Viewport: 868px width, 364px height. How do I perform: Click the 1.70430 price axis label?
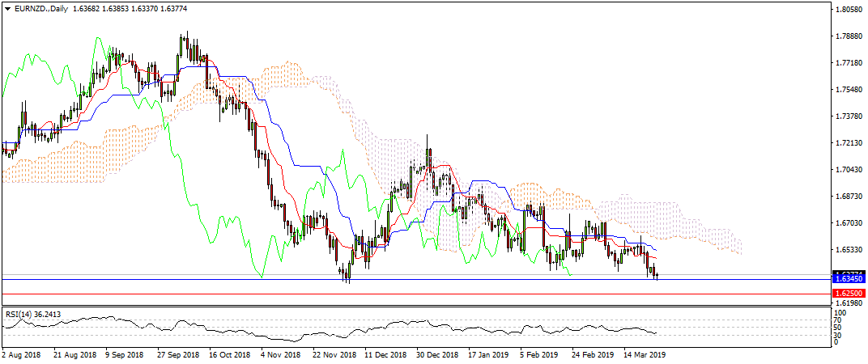coord(849,170)
